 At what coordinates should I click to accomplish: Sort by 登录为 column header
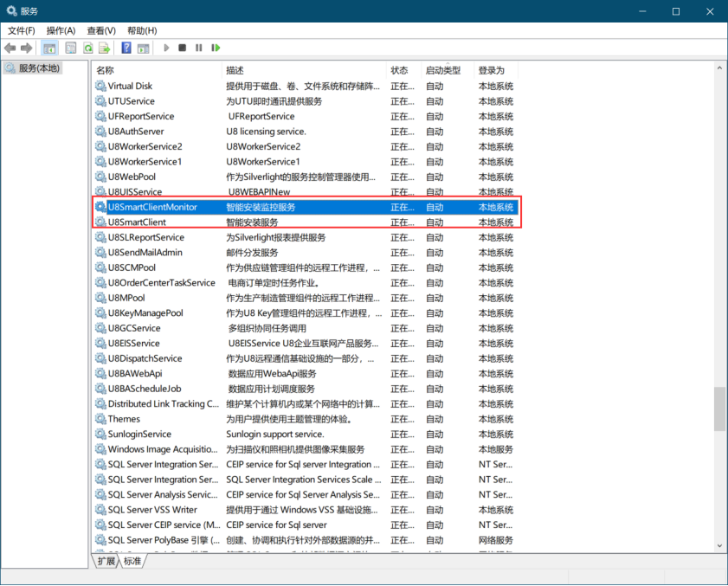(496, 70)
